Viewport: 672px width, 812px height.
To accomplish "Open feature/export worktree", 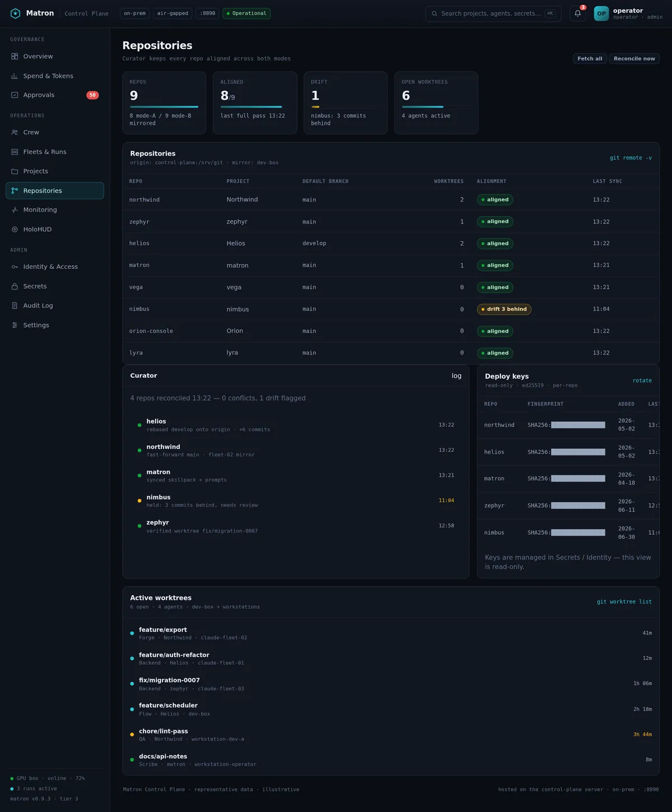I will [391, 633].
